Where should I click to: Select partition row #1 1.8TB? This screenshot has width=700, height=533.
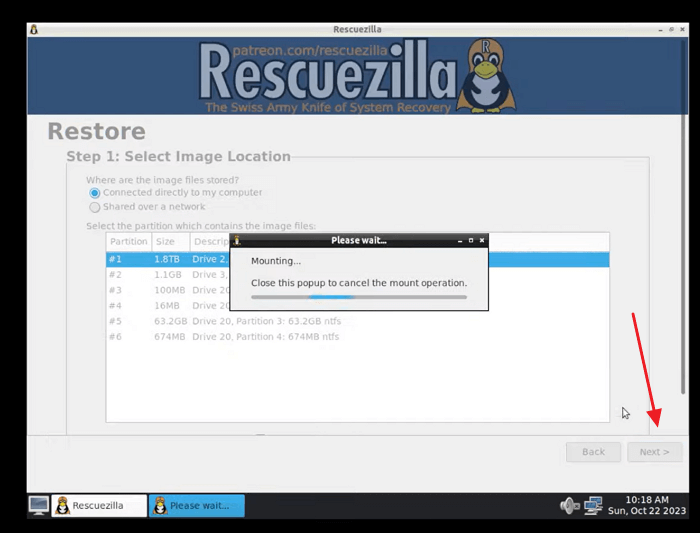[x=358, y=259]
